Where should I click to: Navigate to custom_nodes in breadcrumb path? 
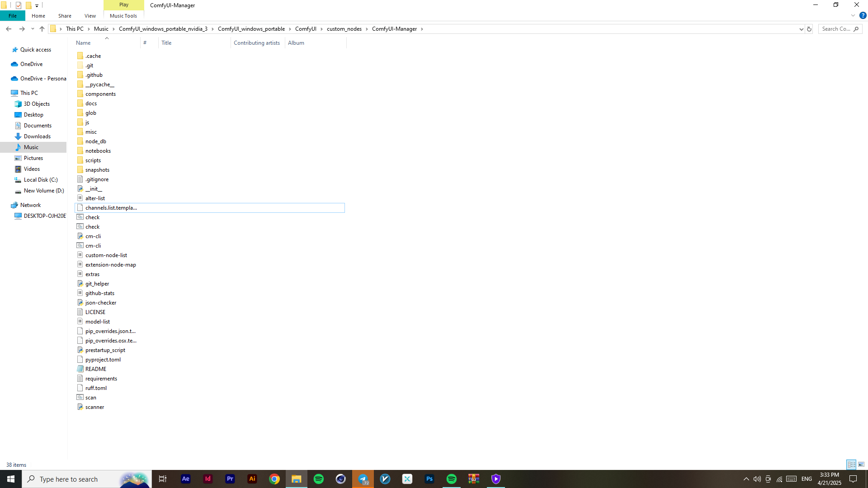tap(344, 29)
